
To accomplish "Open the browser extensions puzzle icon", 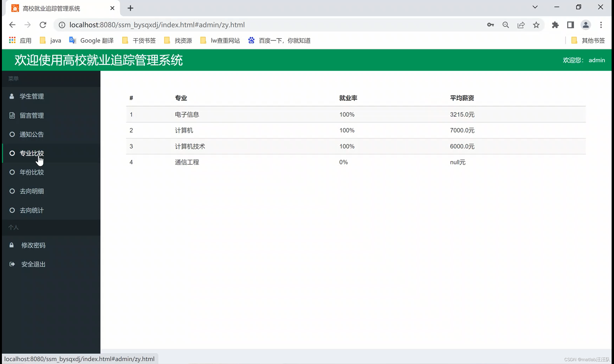I will [555, 25].
